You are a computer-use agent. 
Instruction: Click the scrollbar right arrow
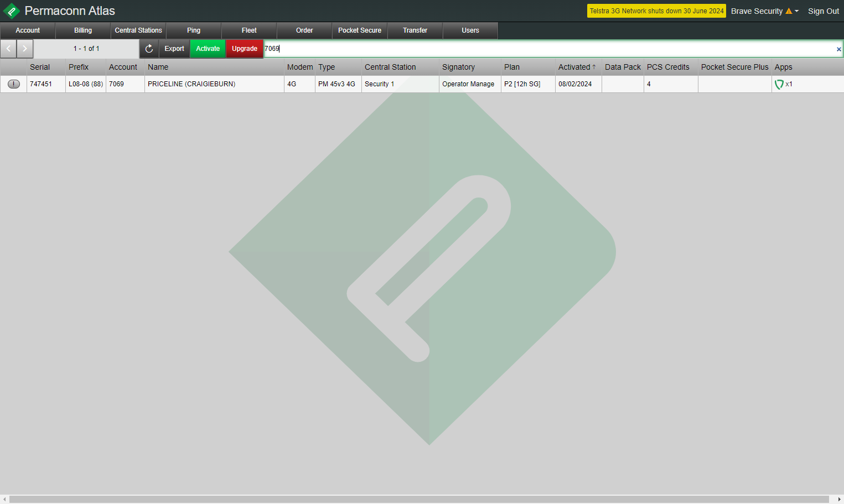(x=839, y=500)
